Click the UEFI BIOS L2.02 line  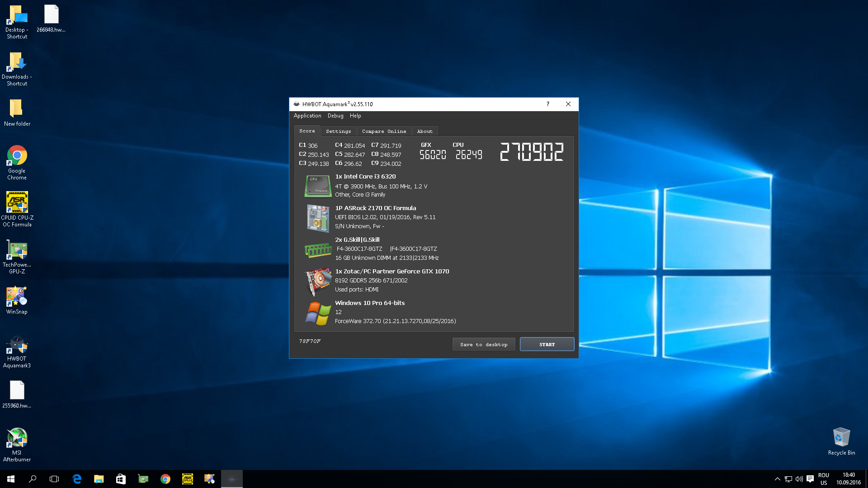pyautogui.click(x=385, y=217)
